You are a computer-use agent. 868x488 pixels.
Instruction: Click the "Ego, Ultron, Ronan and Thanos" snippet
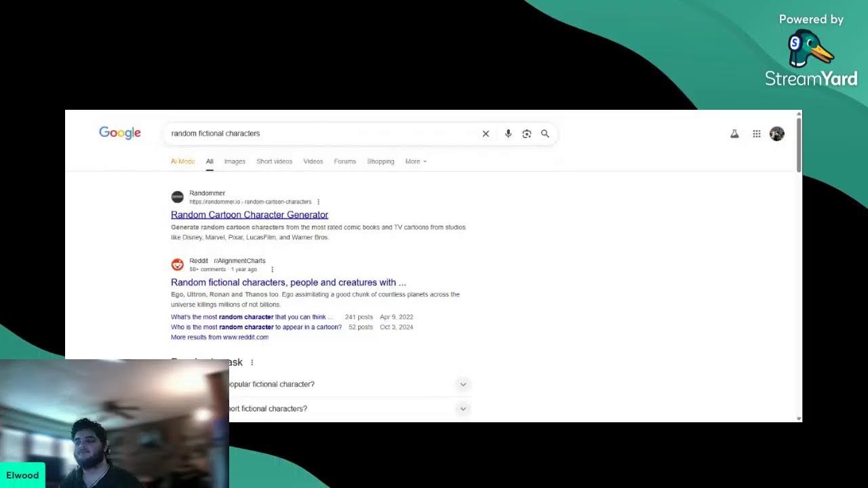coord(220,295)
